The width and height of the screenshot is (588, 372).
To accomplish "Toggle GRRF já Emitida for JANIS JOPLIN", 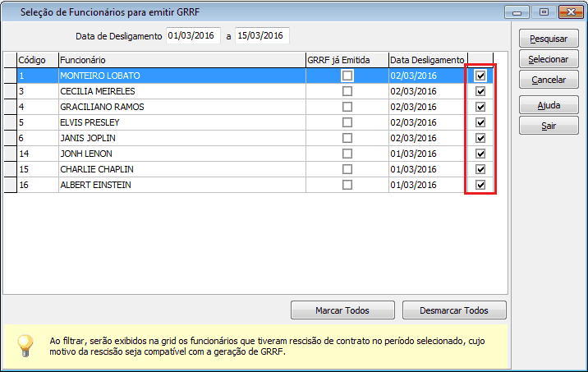I will tap(347, 138).
